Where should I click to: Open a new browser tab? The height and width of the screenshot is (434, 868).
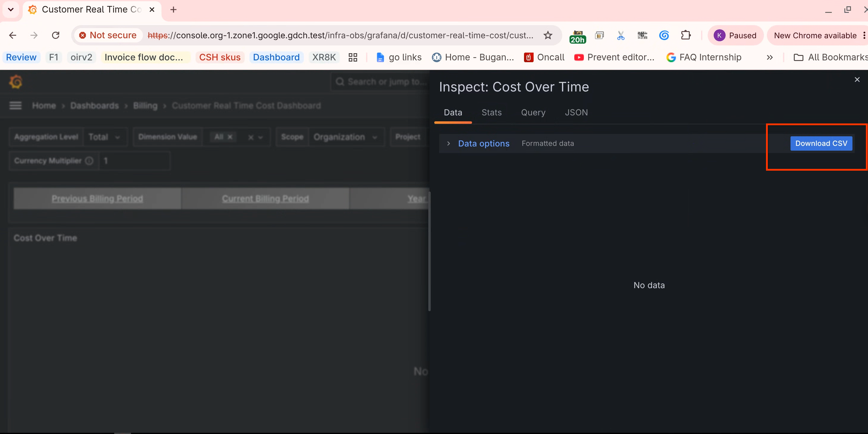pyautogui.click(x=173, y=10)
